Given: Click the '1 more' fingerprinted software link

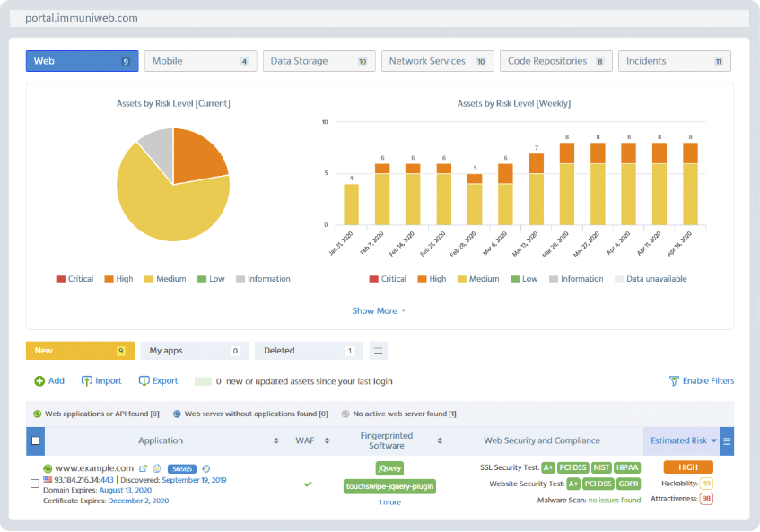Looking at the screenshot, I should pyautogui.click(x=389, y=502).
